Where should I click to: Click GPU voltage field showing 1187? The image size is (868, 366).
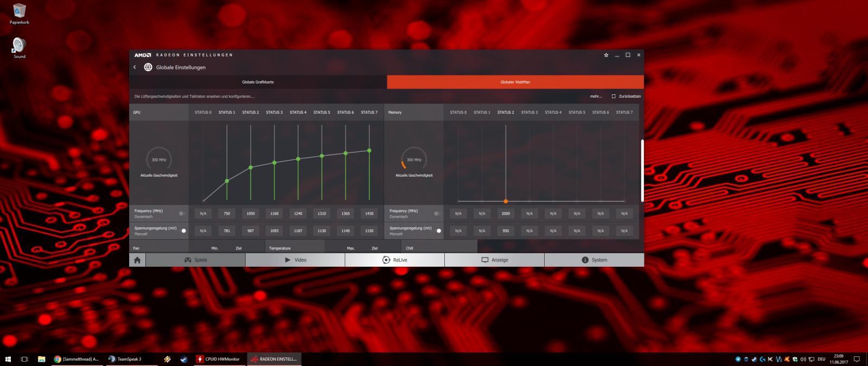tap(298, 230)
